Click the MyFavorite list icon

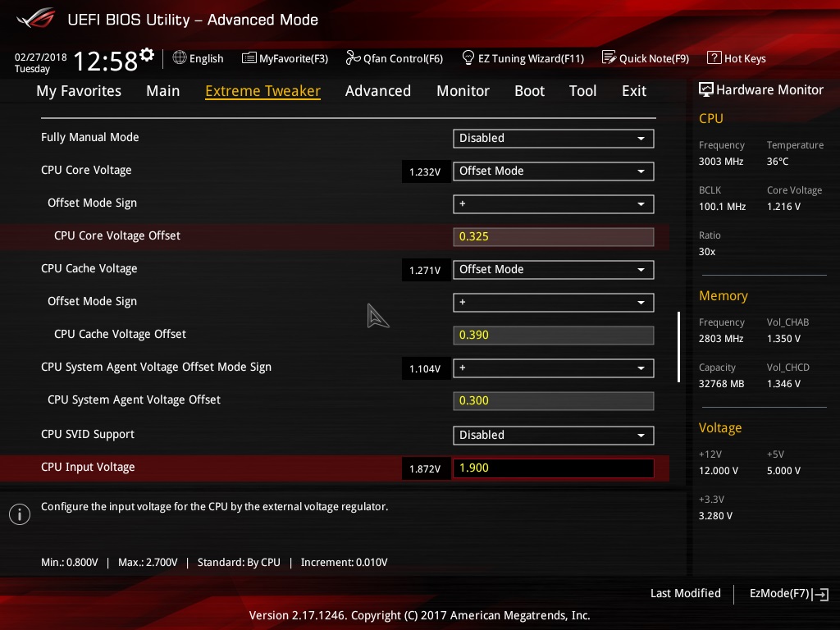249,58
